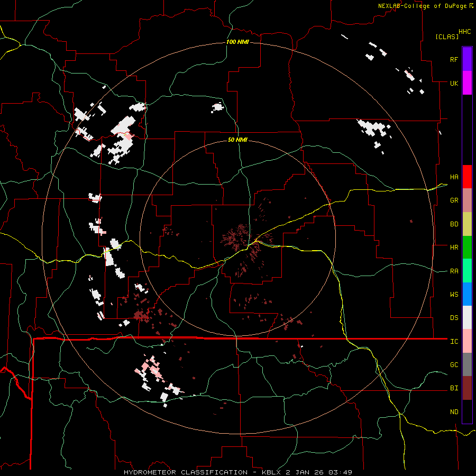Click the GC legend label

click(x=454, y=365)
